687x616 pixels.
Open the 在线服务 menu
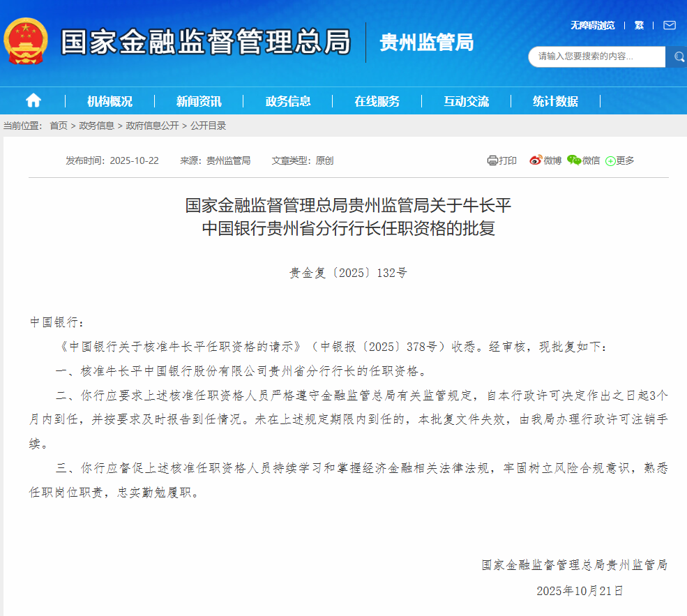(377, 101)
